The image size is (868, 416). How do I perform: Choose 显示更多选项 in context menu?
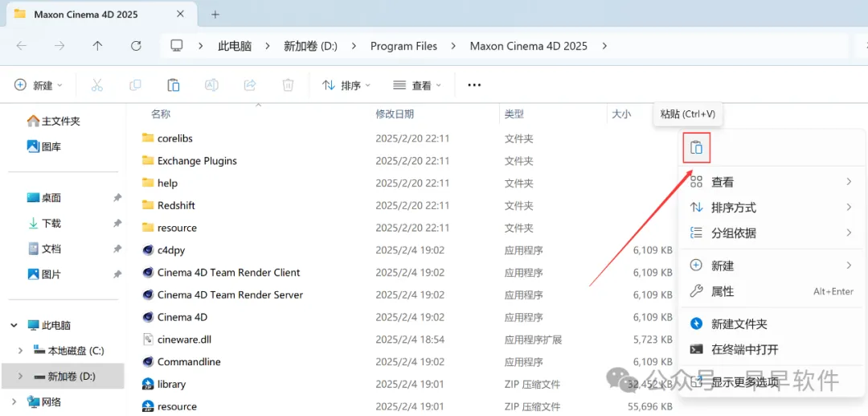click(771, 381)
